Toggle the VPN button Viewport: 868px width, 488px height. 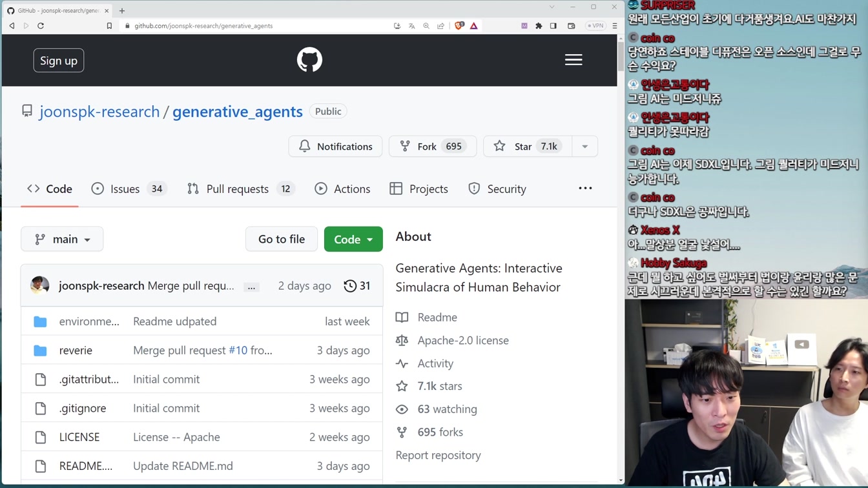(595, 26)
